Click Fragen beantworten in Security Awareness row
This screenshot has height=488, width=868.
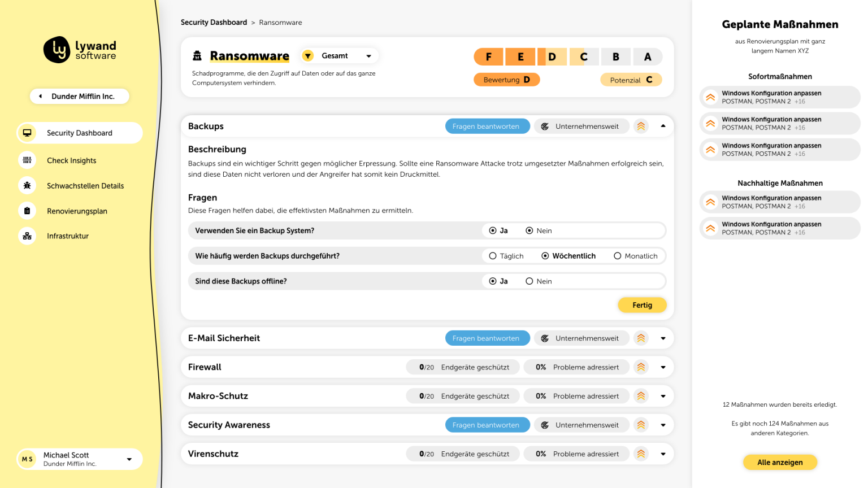coord(487,425)
